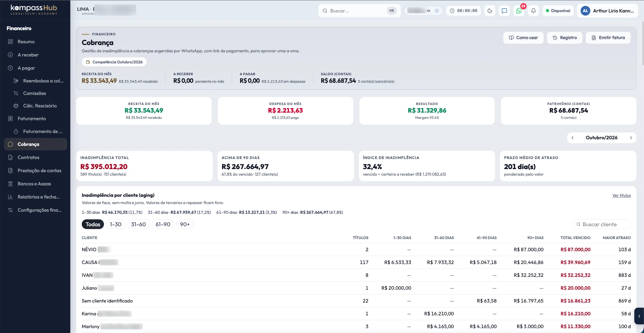Open Bancos e Asaas in the sidebar
The height and width of the screenshot is (333, 644).
click(x=35, y=184)
